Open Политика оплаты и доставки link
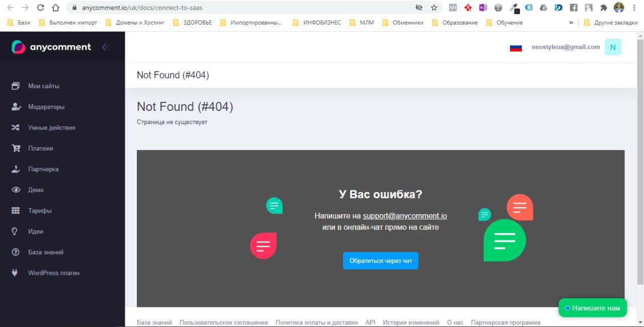 pos(316,322)
